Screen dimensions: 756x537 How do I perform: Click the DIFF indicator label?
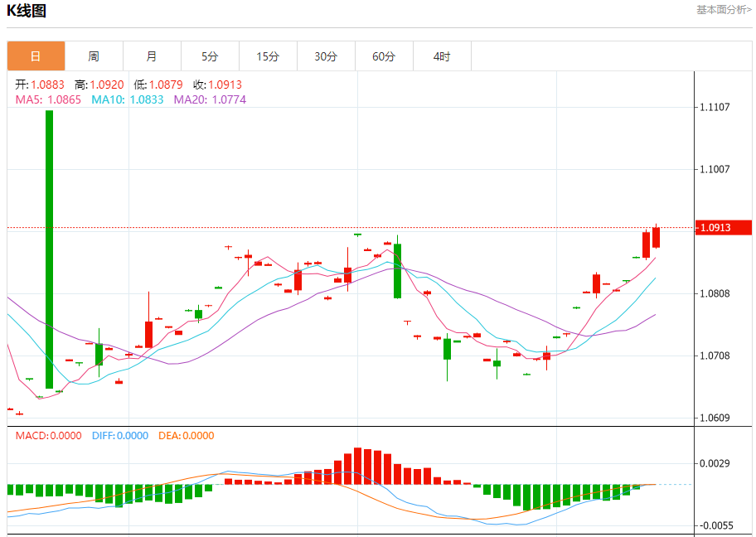pos(120,436)
